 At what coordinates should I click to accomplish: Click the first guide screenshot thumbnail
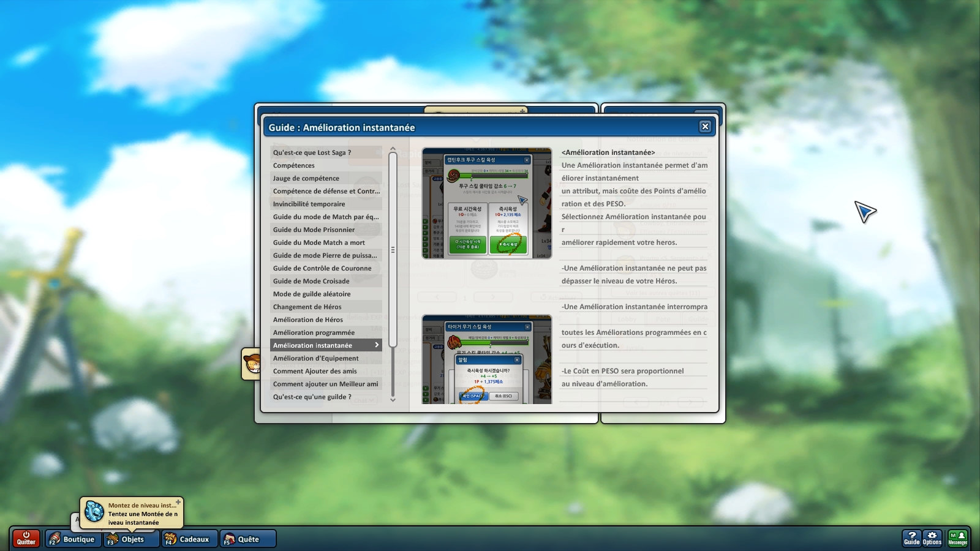tap(487, 203)
